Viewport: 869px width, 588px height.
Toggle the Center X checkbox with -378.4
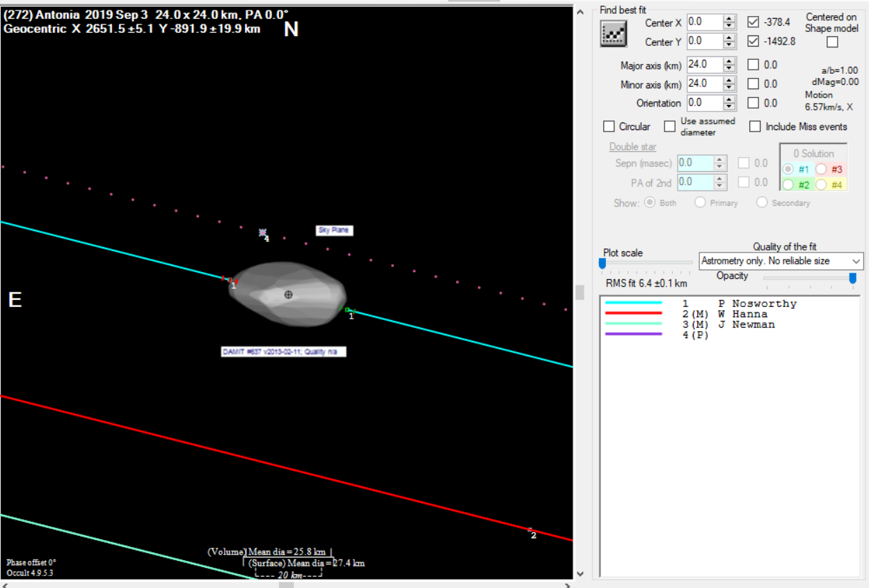coord(754,22)
